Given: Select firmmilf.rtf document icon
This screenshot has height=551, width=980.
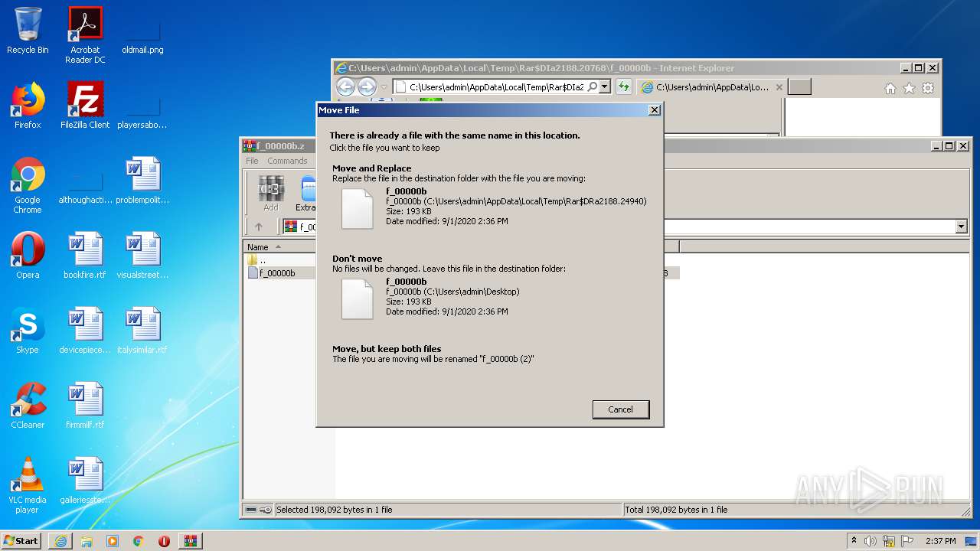Looking at the screenshot, I should click(x=85, y=406).
